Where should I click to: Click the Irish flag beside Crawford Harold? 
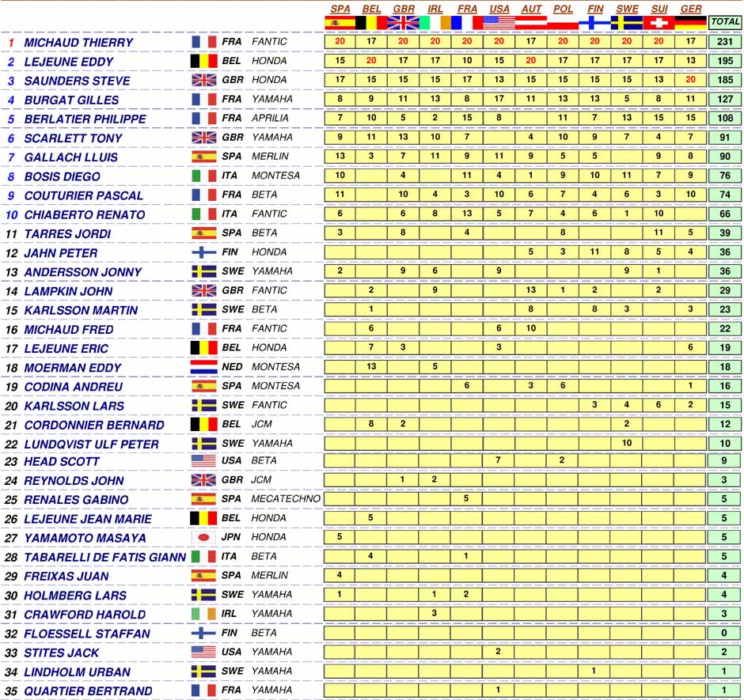tap(203, 614)
